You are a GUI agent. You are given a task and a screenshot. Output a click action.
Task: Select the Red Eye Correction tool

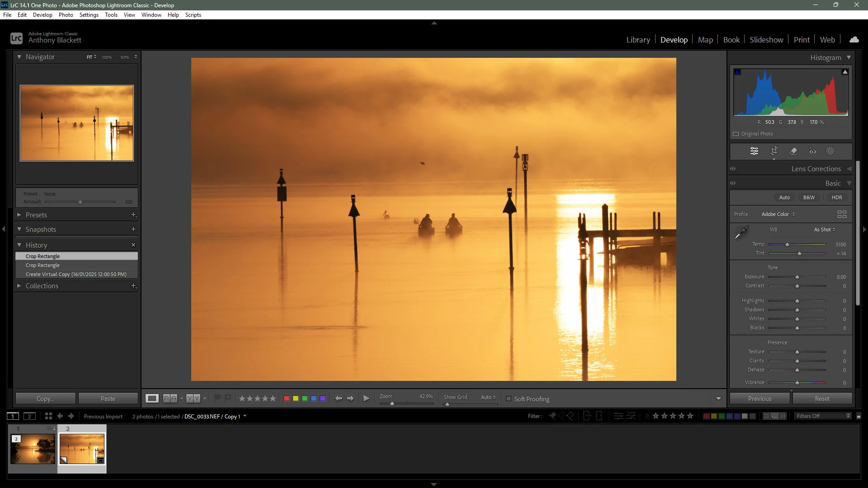812,151
